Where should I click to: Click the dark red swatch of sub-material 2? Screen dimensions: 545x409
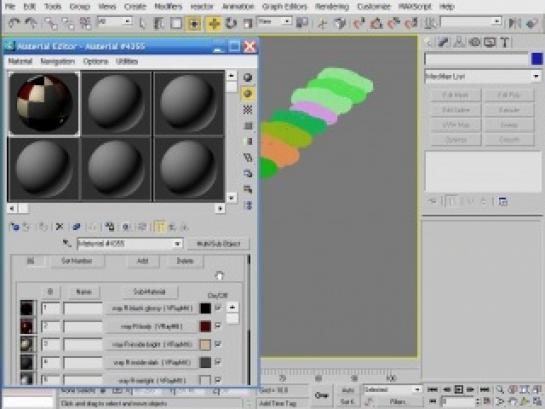click(x=205, y=326)
